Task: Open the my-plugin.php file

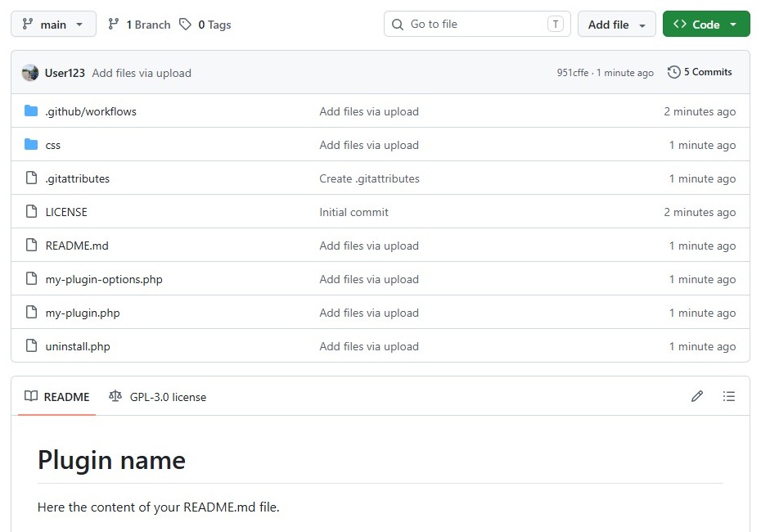Action: [83, 313]
